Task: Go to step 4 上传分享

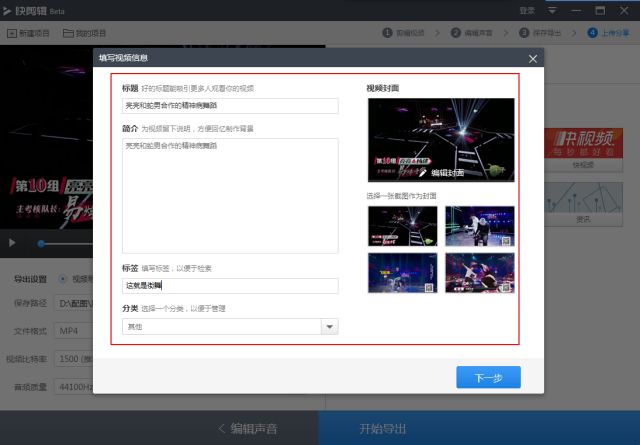Action: coord(608,33)
